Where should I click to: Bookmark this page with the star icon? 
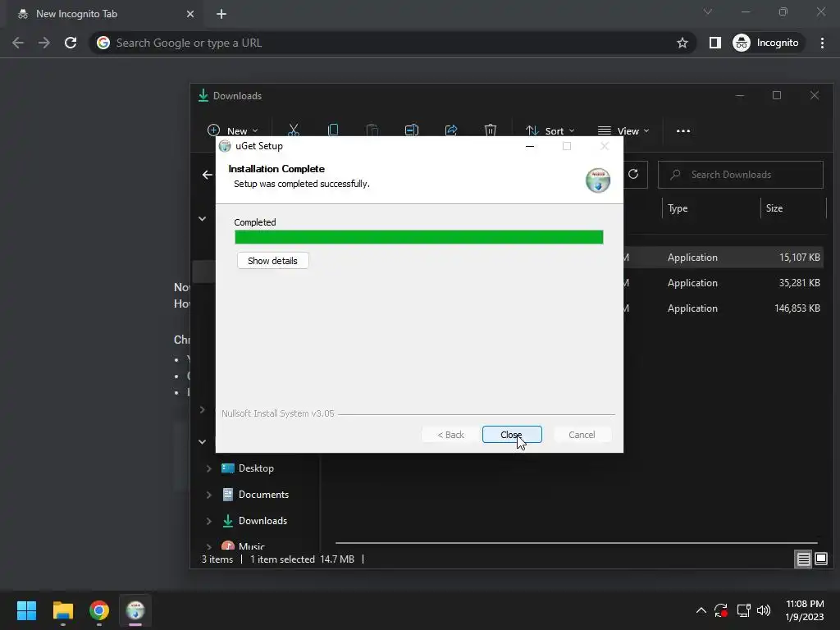[x=682, y=43]
